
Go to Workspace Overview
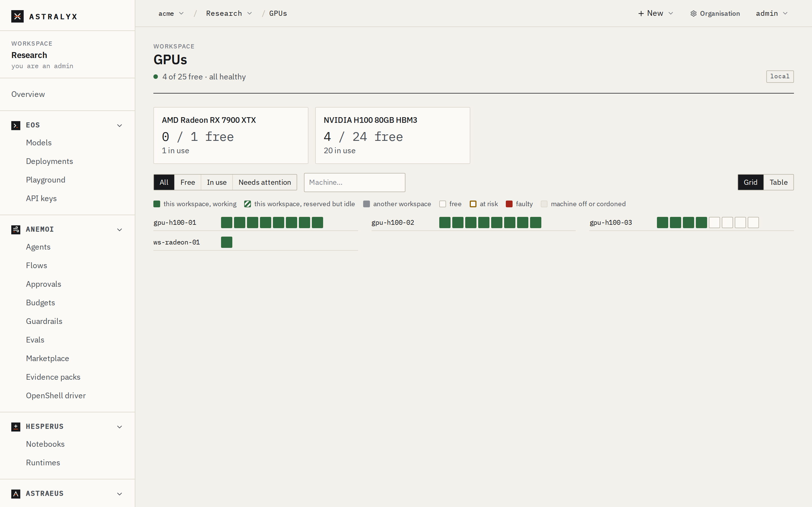pyautogui.click(x=28, y=94)
